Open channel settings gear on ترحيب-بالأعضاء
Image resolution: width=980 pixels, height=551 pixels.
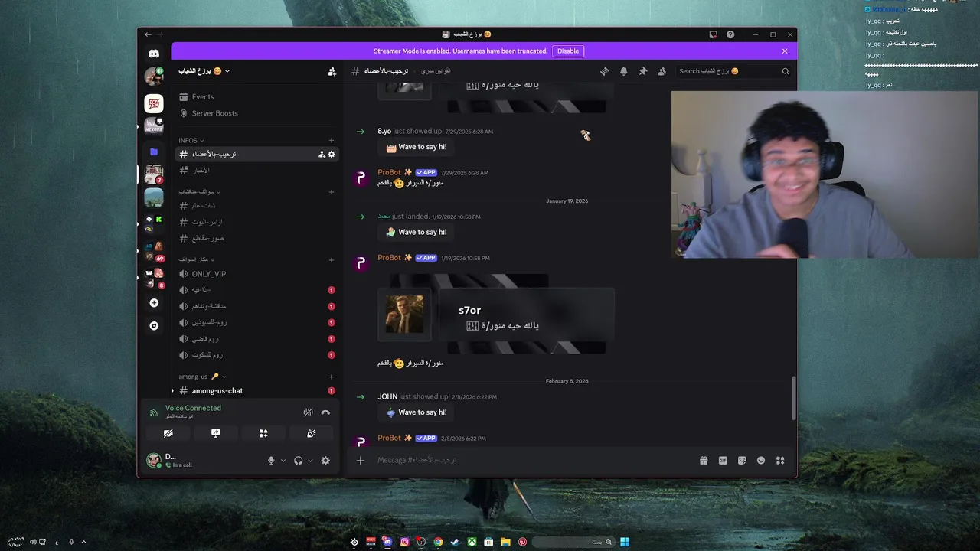coord(332,154)
